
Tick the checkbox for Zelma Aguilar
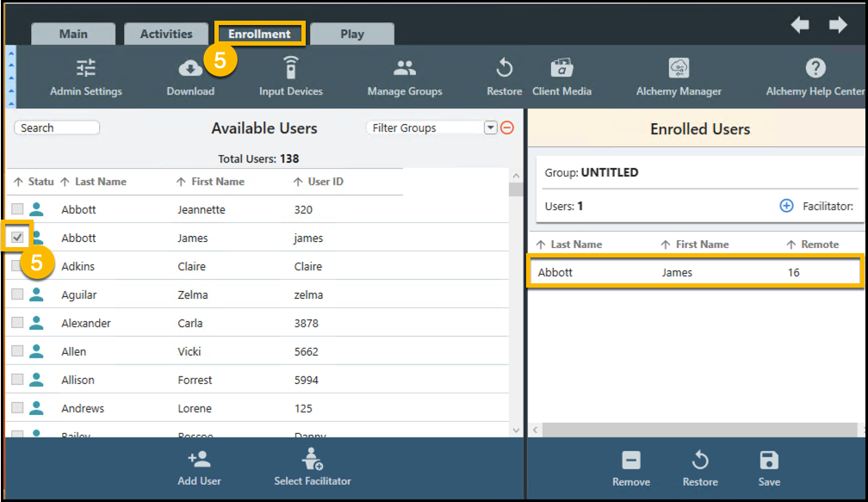point(17,294)
